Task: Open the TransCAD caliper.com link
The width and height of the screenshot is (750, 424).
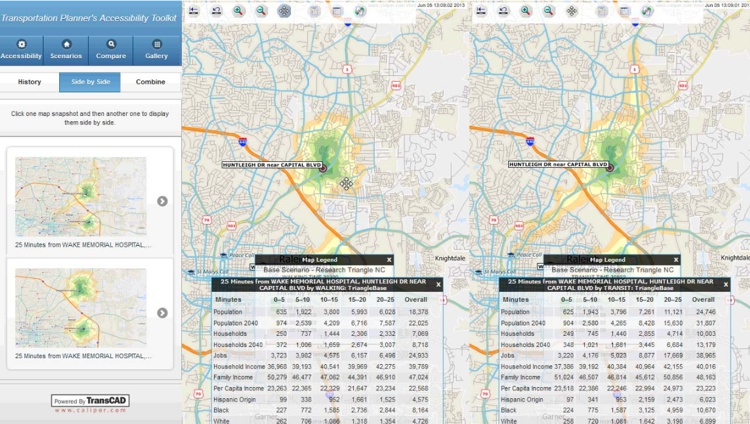Action: (91, 405)
